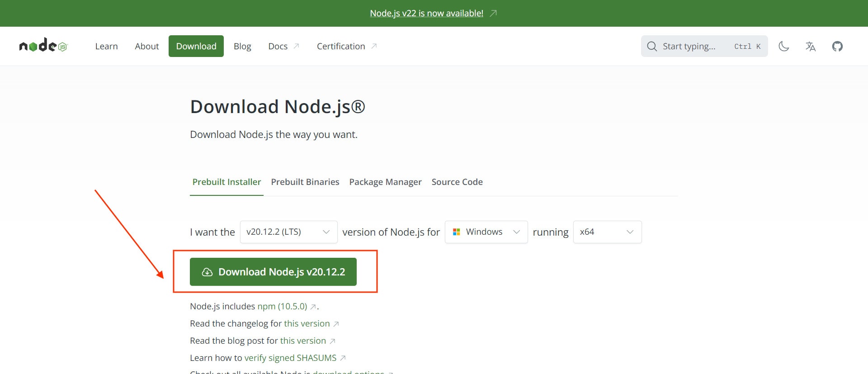
Task: Open the Blog menu item
Action: (242, 46)
